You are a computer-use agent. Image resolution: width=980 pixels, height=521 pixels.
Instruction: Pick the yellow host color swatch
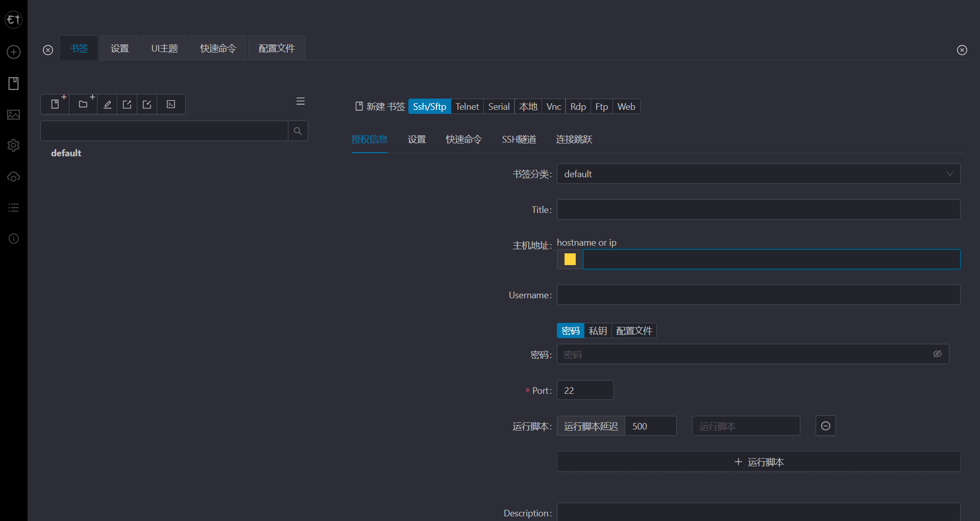tap(570, 259)
